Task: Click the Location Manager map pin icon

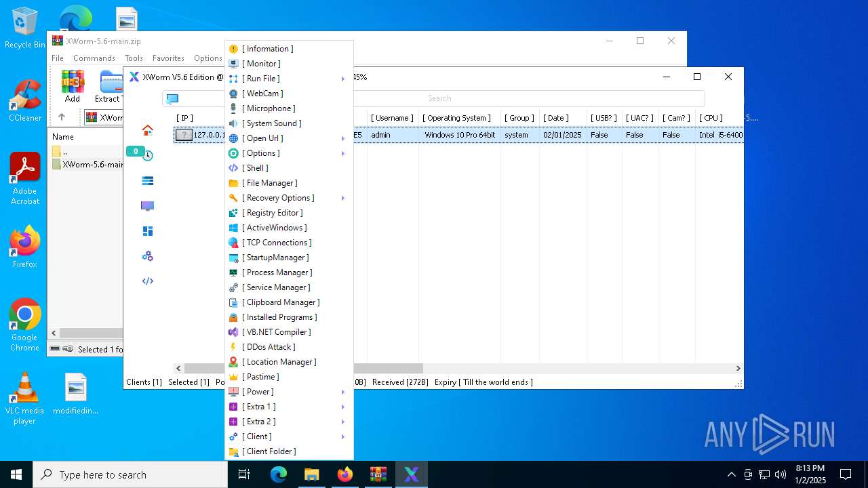Action: point(233,362)
